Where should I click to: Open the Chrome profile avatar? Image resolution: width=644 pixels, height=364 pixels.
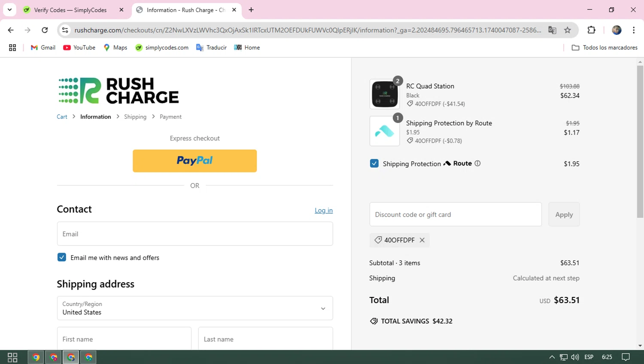(617, 30)
